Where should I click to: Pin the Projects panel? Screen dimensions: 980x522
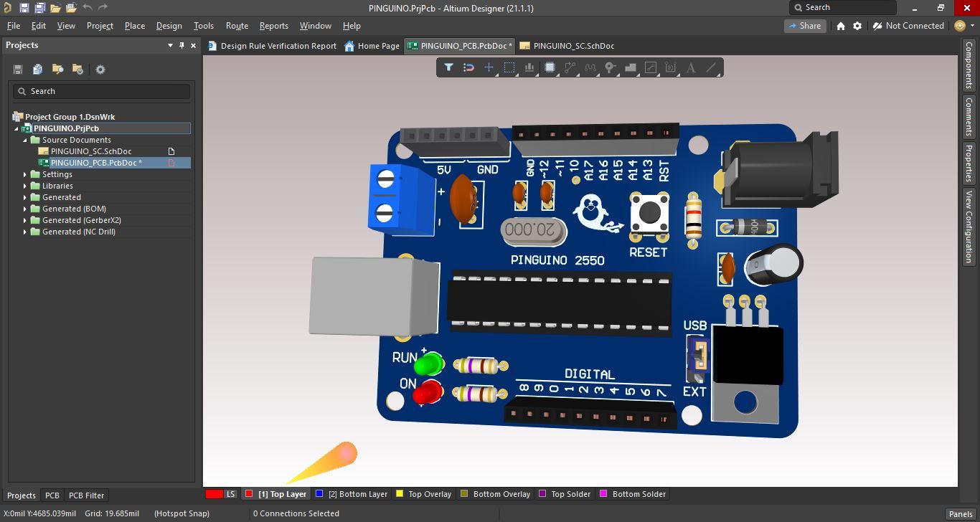point(182,45)
